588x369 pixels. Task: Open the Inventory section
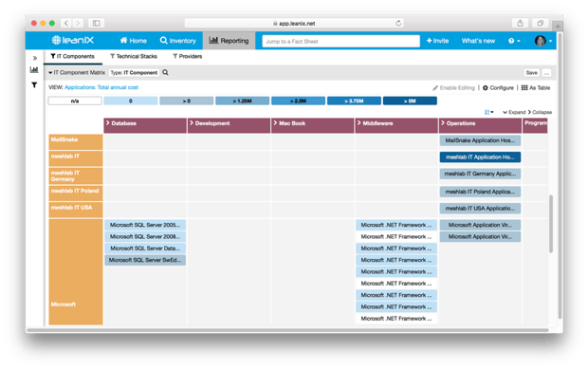click(x=177, y=41)
